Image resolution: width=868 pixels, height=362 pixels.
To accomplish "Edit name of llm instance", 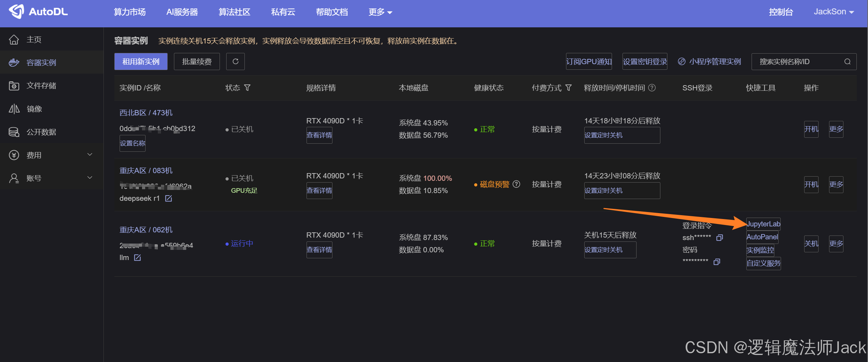I will pos(137,258).
